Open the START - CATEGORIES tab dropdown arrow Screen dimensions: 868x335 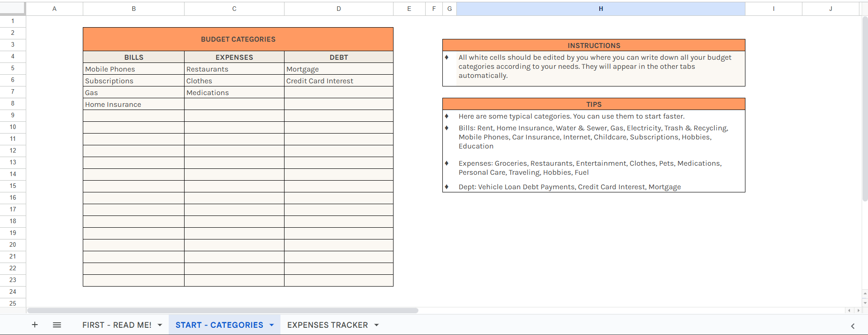coord(271,325)
